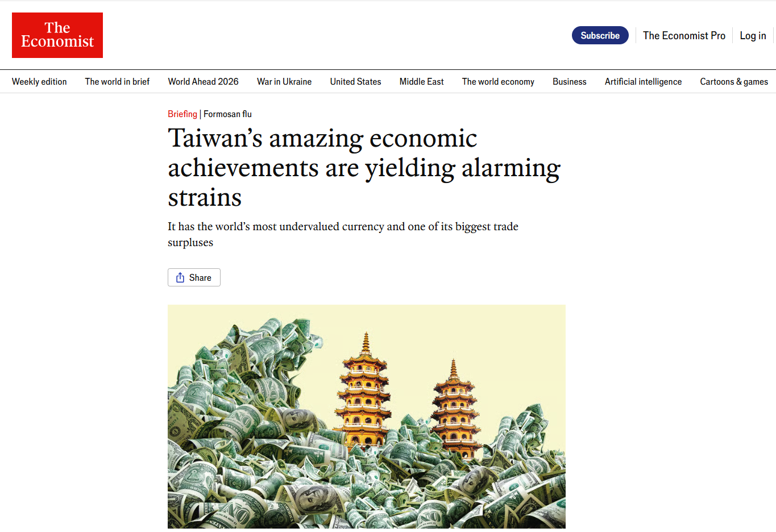Click the Subscribe button
The height and width of the screenshot is (532, 776).
[x=600, y=35]
